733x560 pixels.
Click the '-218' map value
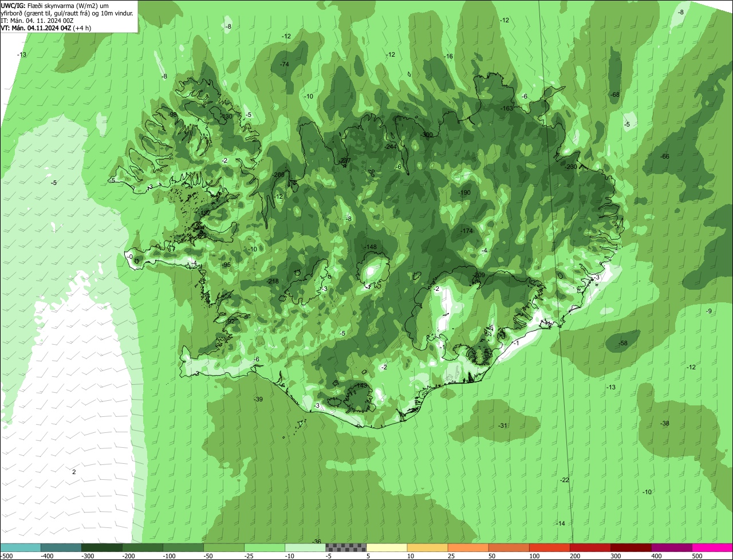coord(273,281)
